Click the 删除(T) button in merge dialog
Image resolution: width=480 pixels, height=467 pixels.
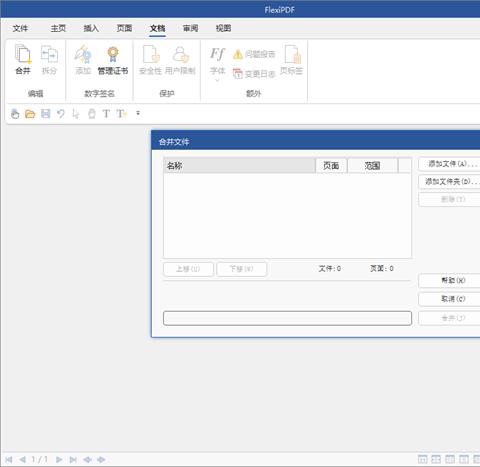pos(449,199)
